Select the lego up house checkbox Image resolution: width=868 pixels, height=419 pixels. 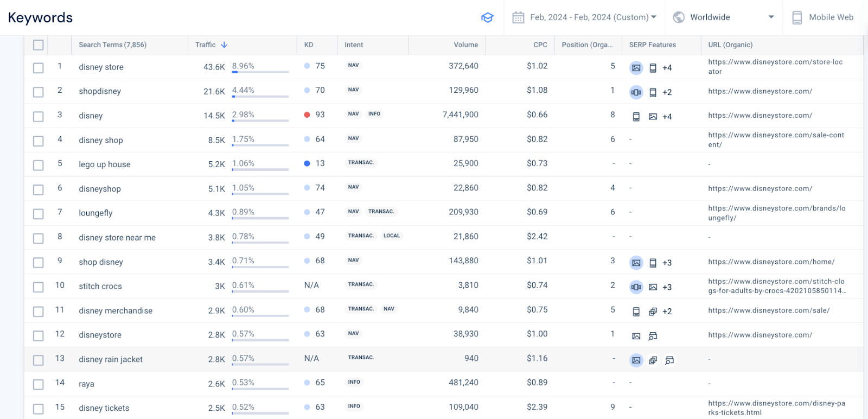(x=38, y=165)
